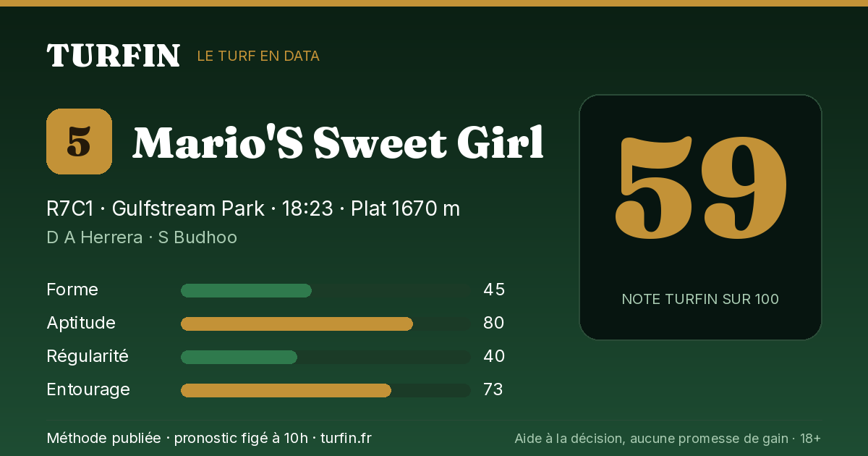Click the jockey and trainer line D A Herrera
868x456 pixels.
tap(142, 237)
